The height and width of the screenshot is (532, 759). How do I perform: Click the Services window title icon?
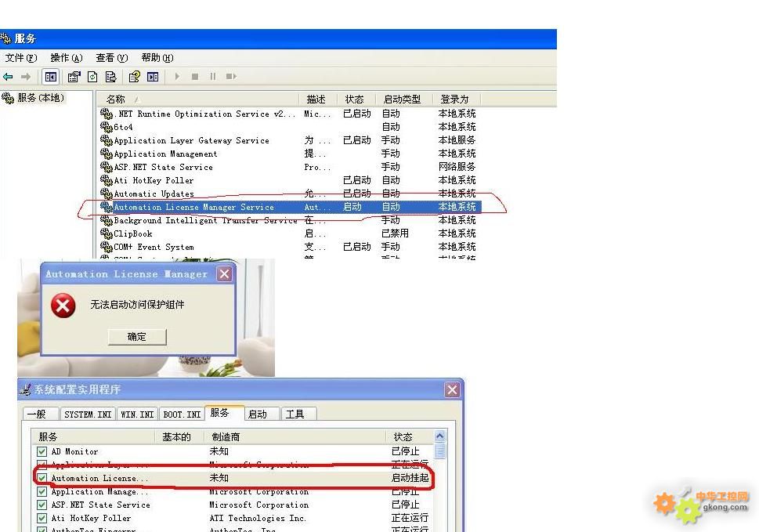click(5, 38)
